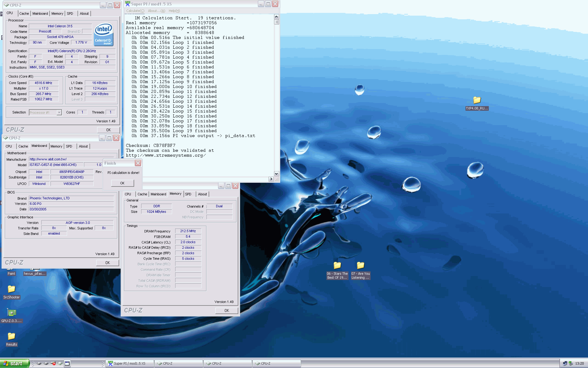588x368 pixels.
Task: Click the Channels value Dual
Action: point(219,206)
